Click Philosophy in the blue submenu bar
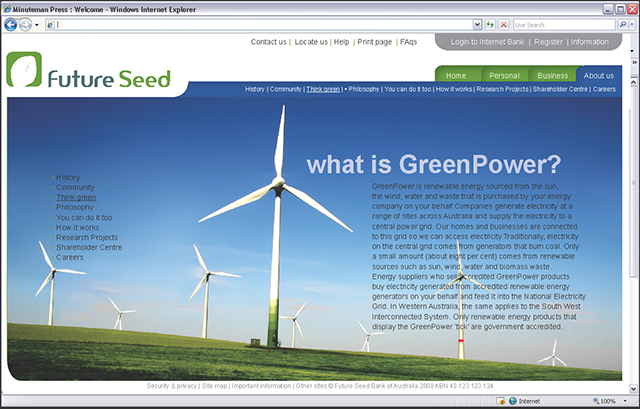Image resolution: width=640 pixels, height=409 pixels. [x=364, y=89]
